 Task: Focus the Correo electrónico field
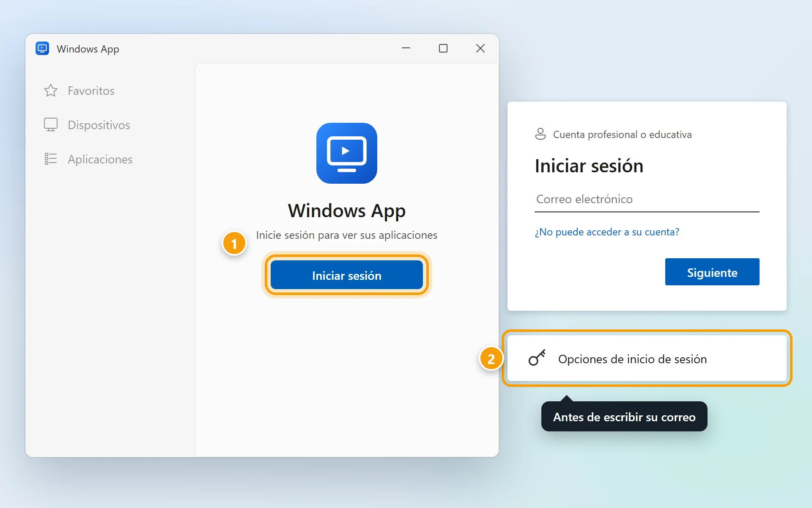pos(647,199)
